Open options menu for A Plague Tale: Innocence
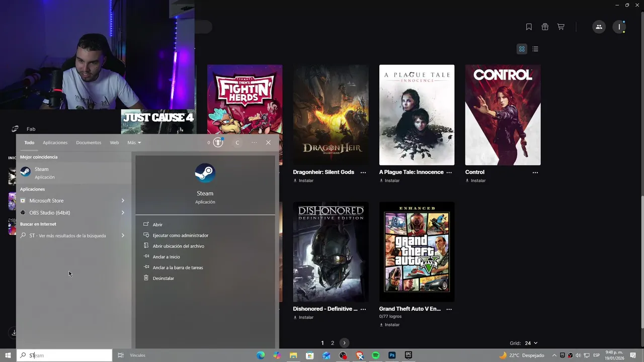644x362 pixels. [x=449, y=172]
